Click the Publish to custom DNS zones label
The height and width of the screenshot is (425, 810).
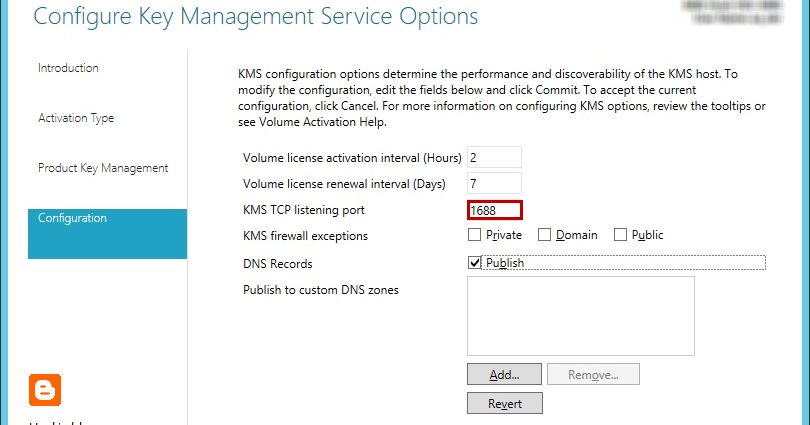pos(321,290)
